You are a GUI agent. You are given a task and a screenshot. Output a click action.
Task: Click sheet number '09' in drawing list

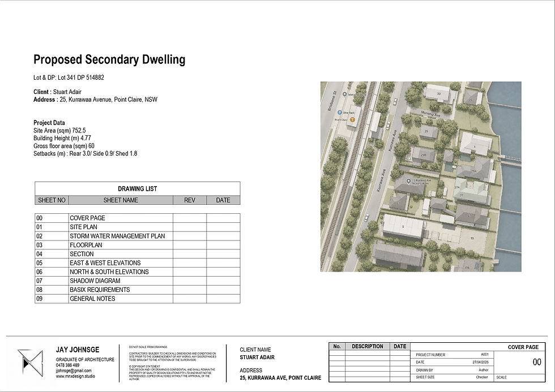[x=39, y=299]
